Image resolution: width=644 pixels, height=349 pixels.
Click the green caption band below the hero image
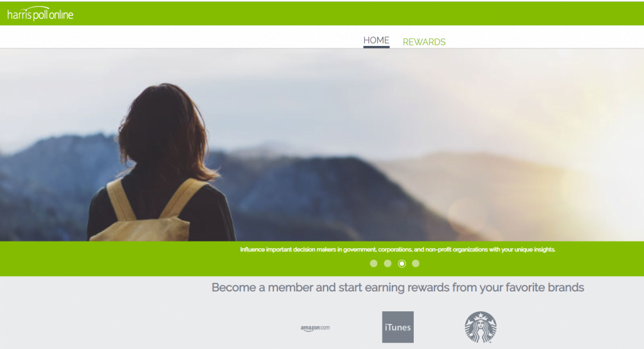click(322, 258)
